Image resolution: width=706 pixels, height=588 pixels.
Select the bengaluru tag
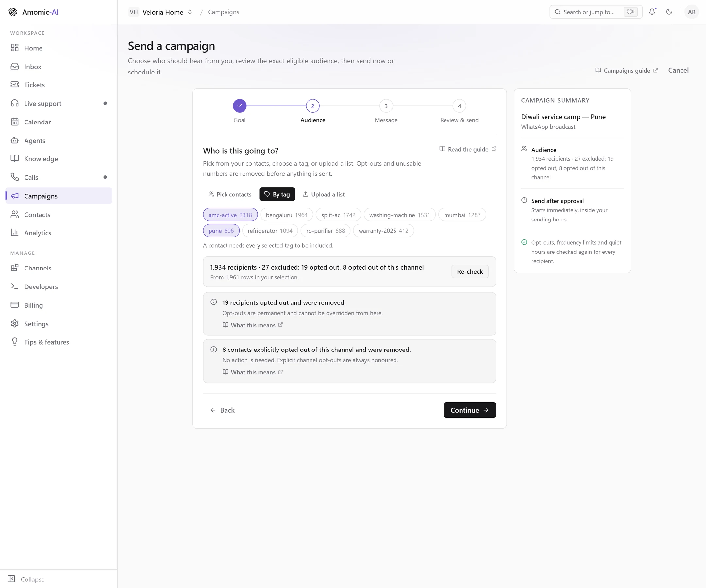coord(286,215)
